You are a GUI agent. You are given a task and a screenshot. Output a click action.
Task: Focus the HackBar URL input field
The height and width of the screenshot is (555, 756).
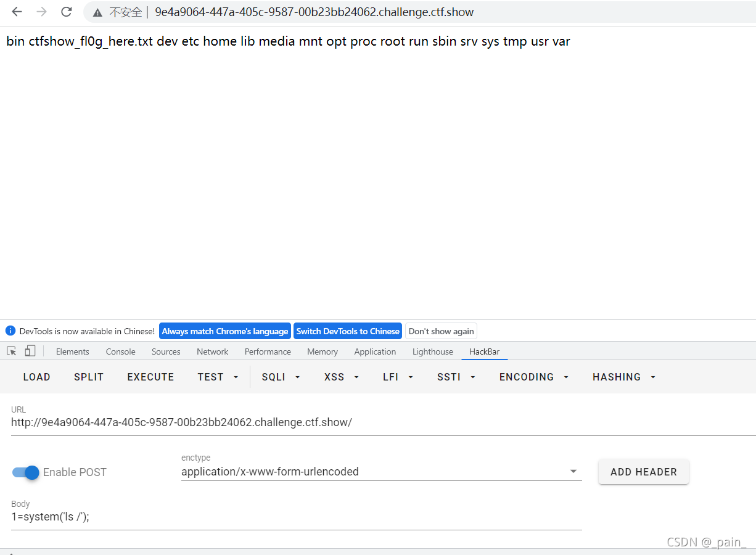pos(383,423)
